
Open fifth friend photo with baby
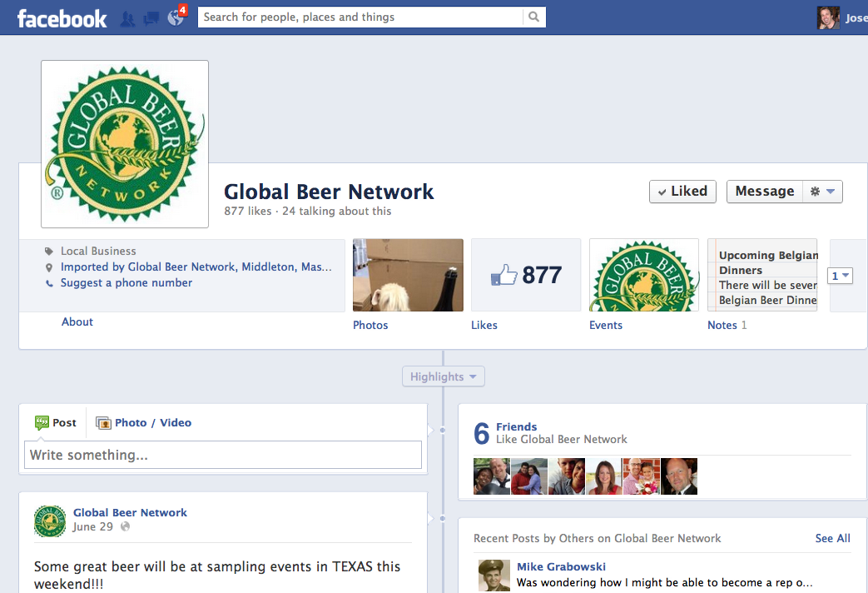click(x=642, y=476)
